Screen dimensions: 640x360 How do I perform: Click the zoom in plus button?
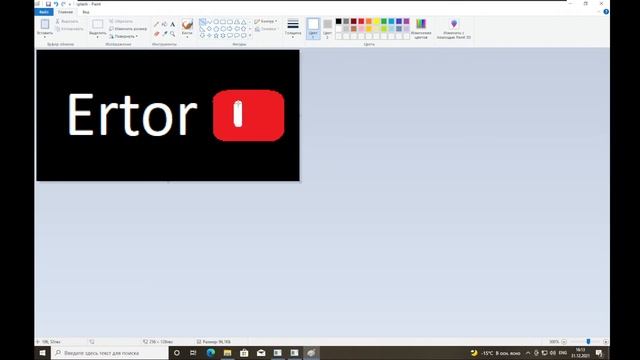[x=605, y=342]
